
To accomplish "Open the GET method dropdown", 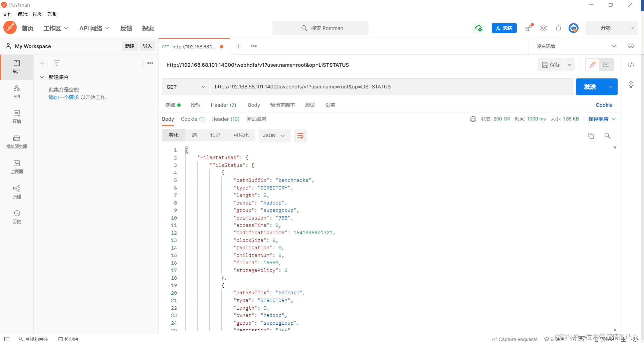I will pos(186,87).
